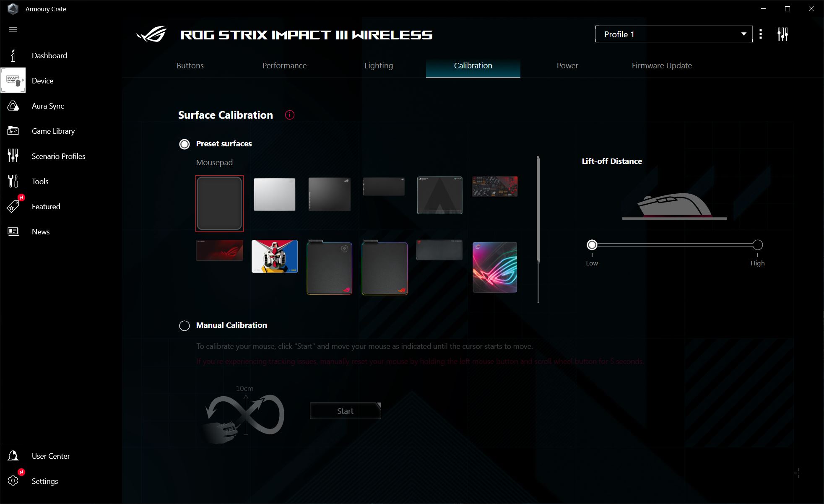Select the white mousepad thumbnail
The height and width of the screenshot is (504, 824).
pos(275,194)
